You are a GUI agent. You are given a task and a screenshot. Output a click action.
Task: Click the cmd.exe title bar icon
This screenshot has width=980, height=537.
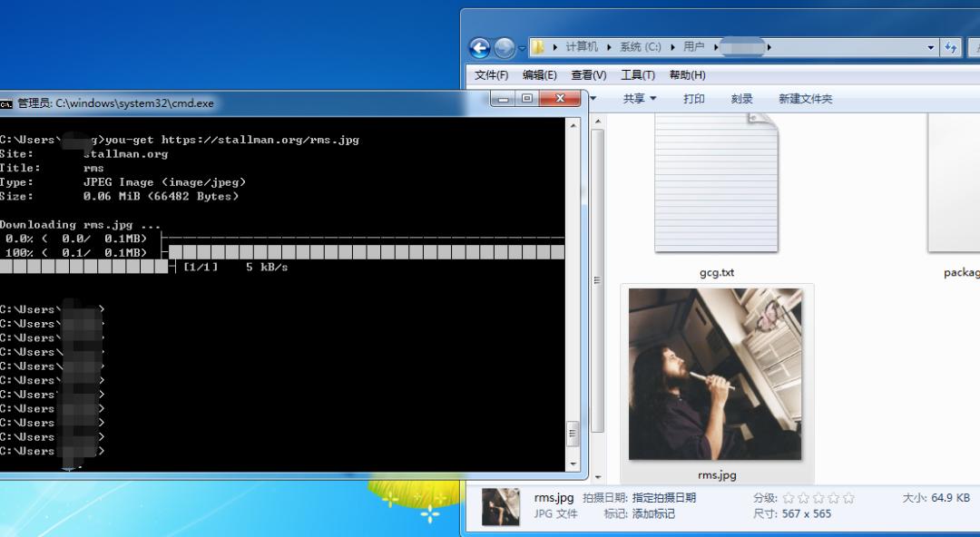click(x=6, y=103)
